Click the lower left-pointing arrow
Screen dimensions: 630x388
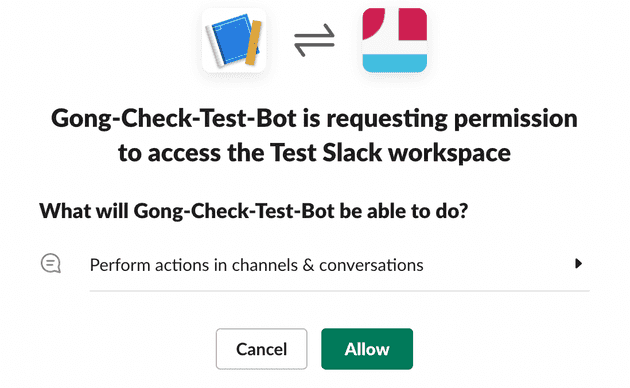314,49
